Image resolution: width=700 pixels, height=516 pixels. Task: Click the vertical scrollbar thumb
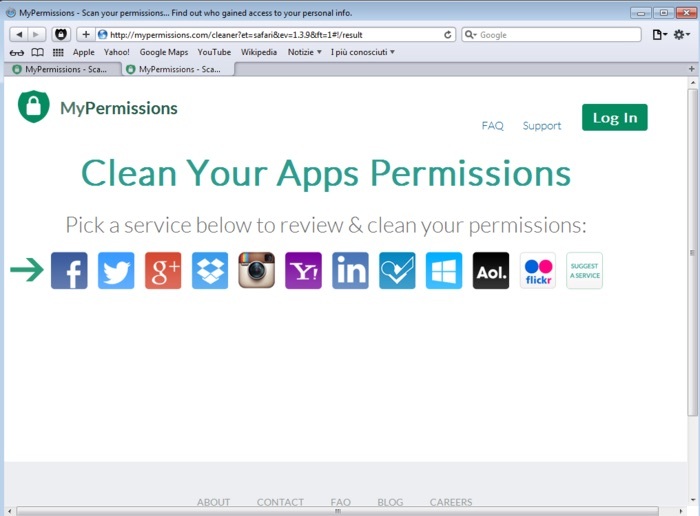693,252
